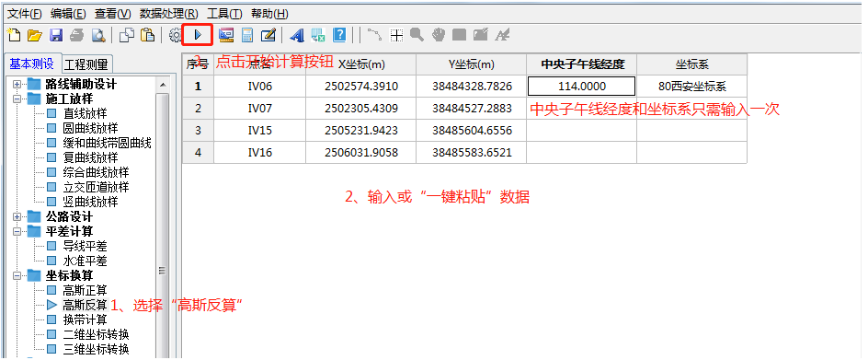Click the crosshair grid tool icon
Screen dimensions: 868x360
[396, 36]
